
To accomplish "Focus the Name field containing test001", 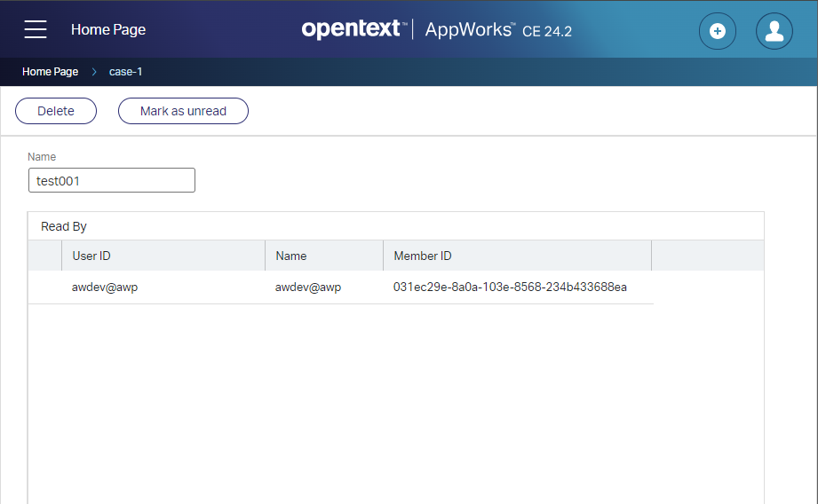I will tap(111, 180).
